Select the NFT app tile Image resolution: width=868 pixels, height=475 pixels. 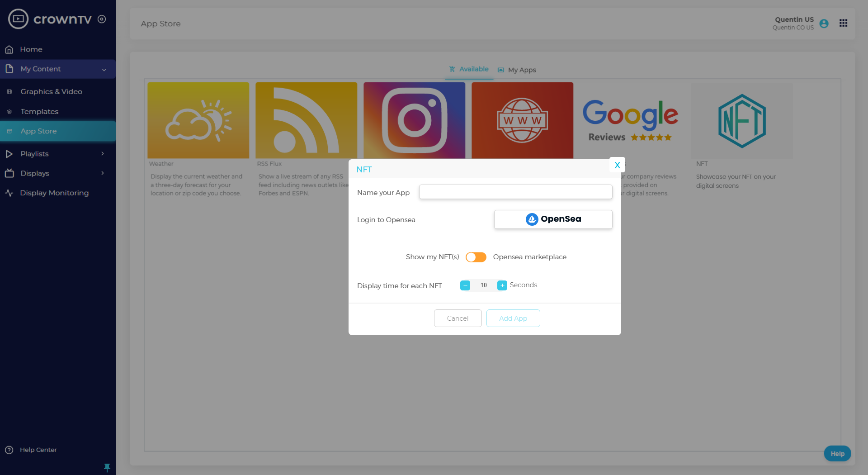742,120
